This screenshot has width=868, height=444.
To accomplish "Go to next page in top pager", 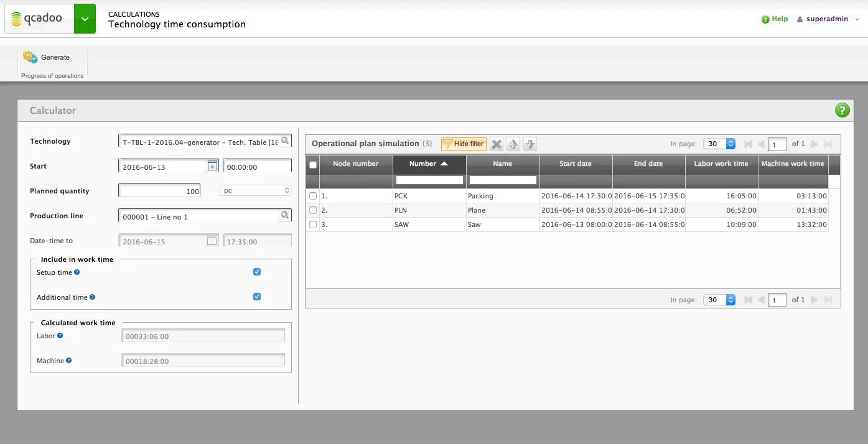I will 814,144.
